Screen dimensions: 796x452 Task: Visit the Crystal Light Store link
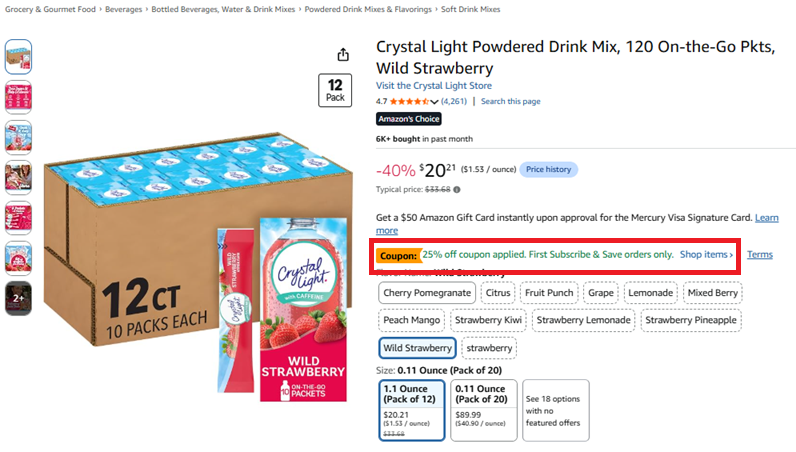point(434,85)
